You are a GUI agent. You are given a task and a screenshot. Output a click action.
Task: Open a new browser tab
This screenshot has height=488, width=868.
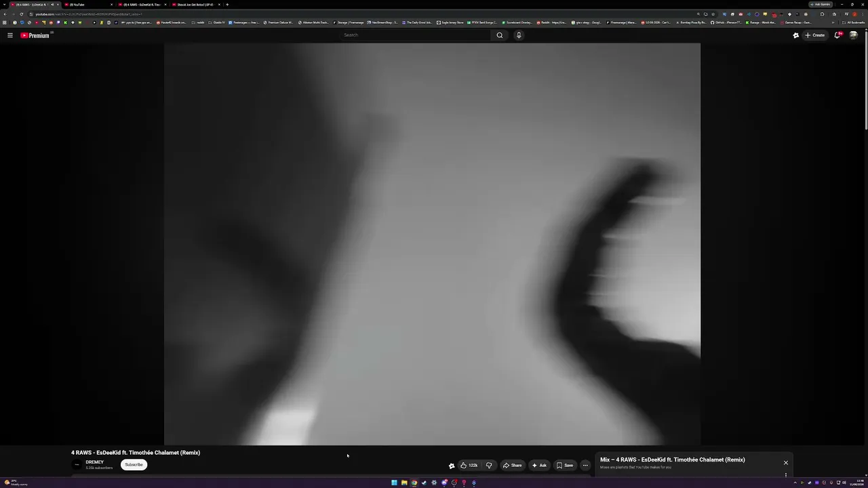227,5
